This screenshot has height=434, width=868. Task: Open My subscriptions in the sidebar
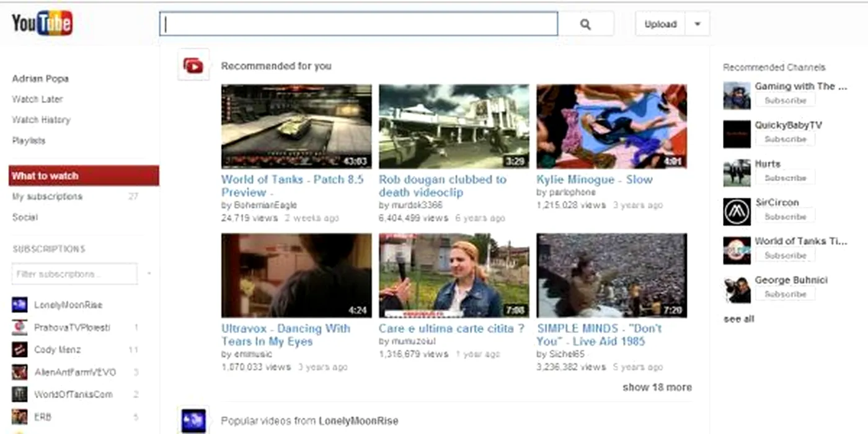click(x=47, y=197)
